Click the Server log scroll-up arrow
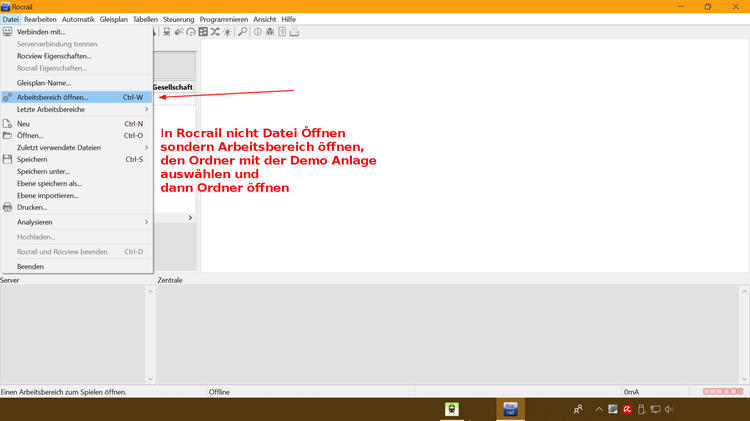 (x=150, y=291)
